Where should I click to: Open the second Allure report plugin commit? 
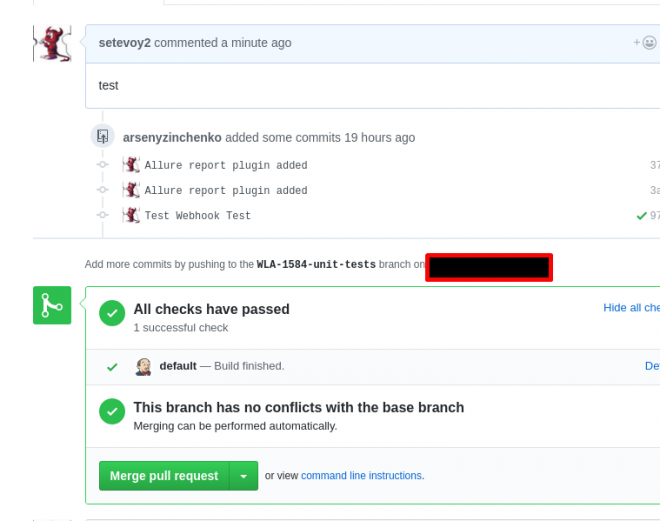226,190
